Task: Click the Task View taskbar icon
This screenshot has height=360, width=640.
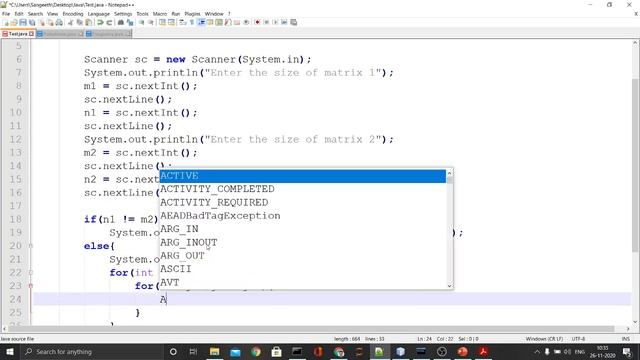Action: [x=193, y=351]
